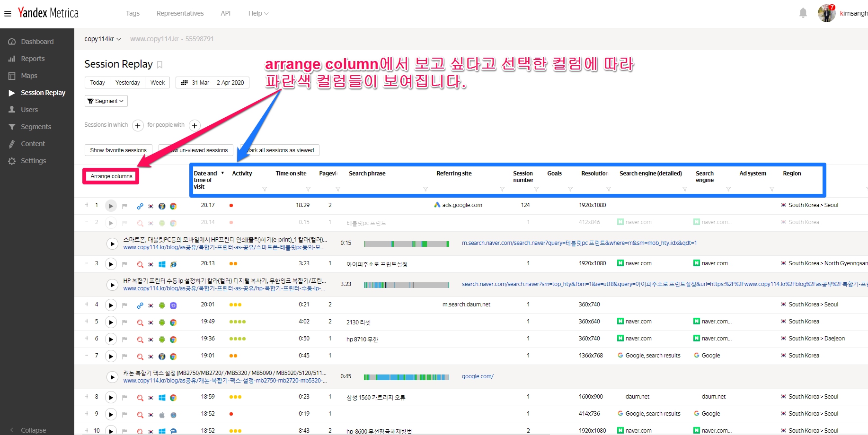Go to Reports in the sidebar
The height and width of the screenshot is (435, 868).
coord(33,59)
